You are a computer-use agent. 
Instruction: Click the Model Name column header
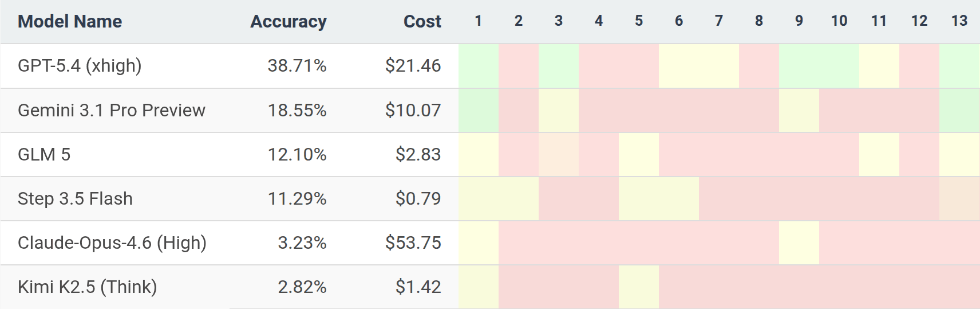click(70, 21)
